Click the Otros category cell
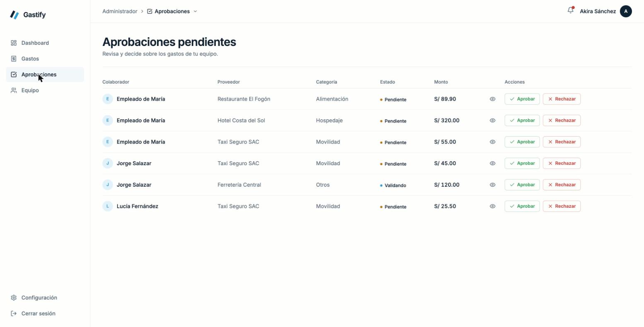 [x=323, y=185]
